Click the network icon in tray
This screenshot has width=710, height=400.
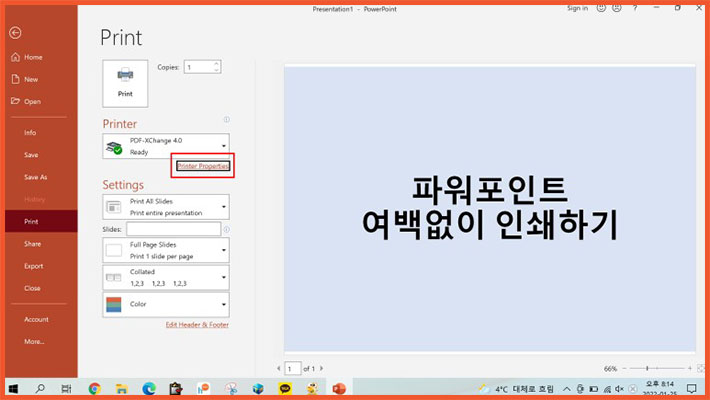click(x=607, y=389)
